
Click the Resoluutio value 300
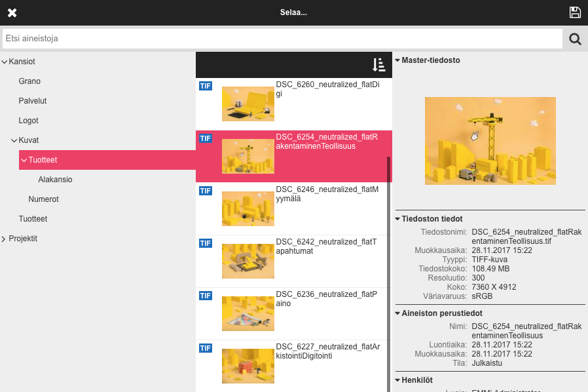478,278
